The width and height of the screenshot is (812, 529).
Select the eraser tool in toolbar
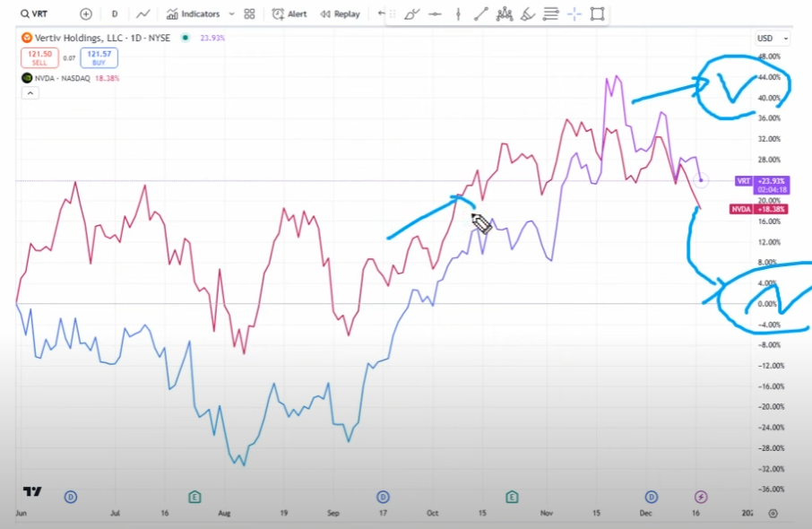(x=528, y=13)
